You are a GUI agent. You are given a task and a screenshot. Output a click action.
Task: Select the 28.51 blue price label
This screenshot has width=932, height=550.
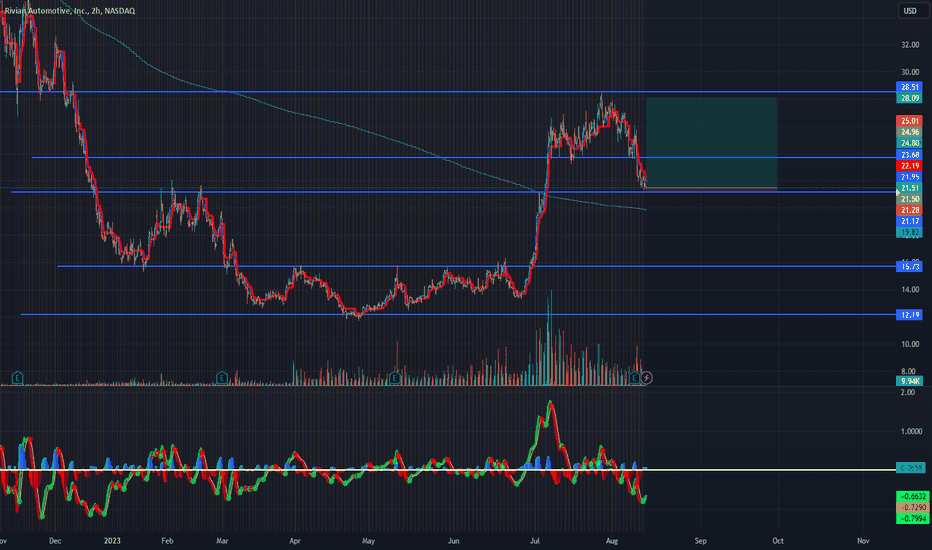(x=909, y=87)
